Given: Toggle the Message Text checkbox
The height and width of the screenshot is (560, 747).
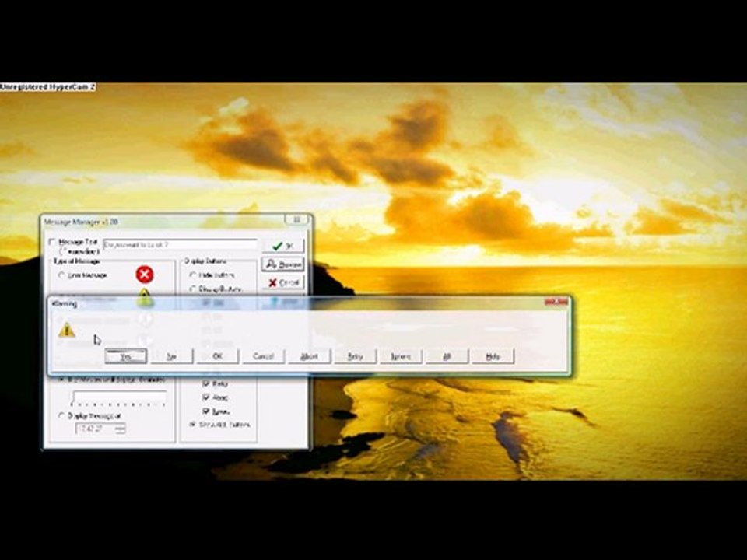Looking at the screenshot, I should (52, 242).
